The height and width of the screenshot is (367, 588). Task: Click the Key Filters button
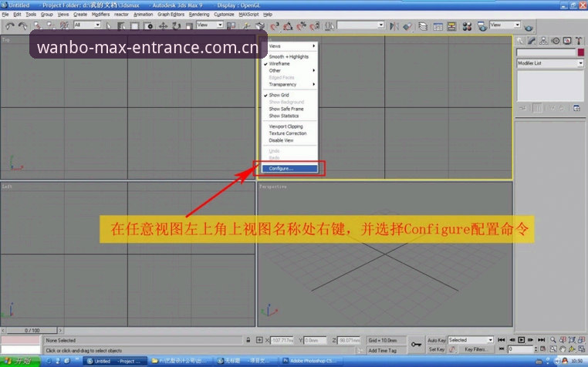tap(475, 349)
